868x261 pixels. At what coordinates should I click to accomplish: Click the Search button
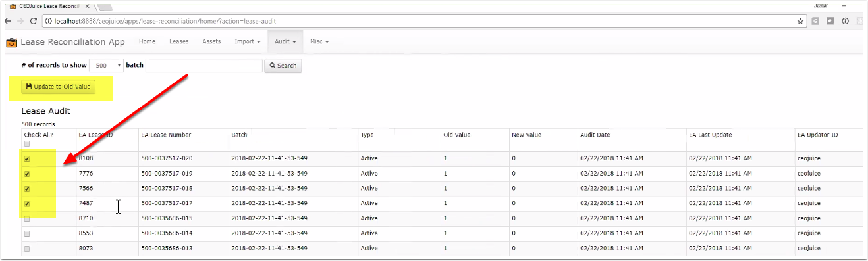point(283,66)
